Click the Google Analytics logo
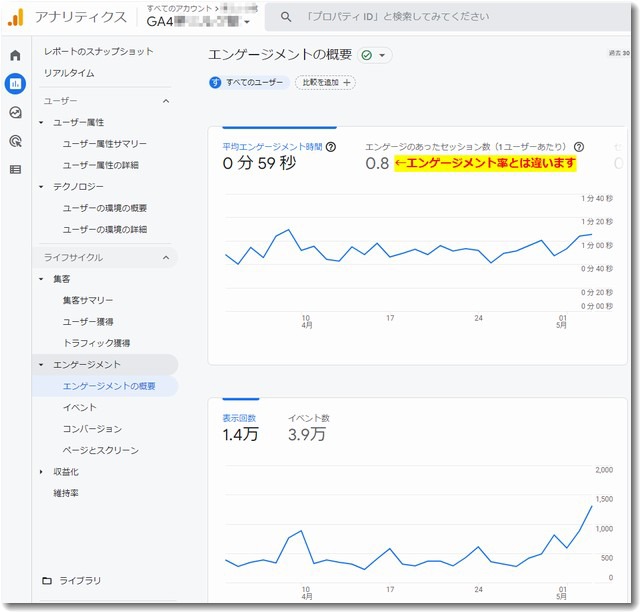The width and height of the screenshot is (640, 612). click(16, 17)
